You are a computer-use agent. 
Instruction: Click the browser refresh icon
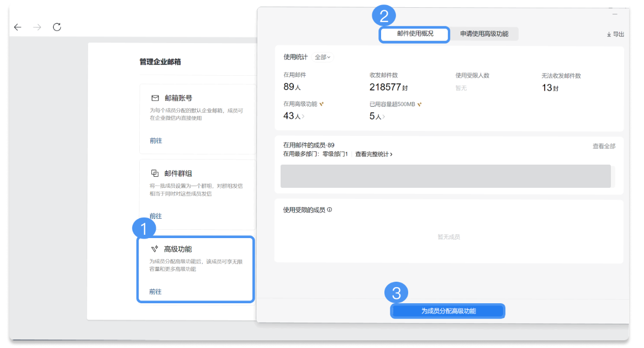click(x=57, y=27)
